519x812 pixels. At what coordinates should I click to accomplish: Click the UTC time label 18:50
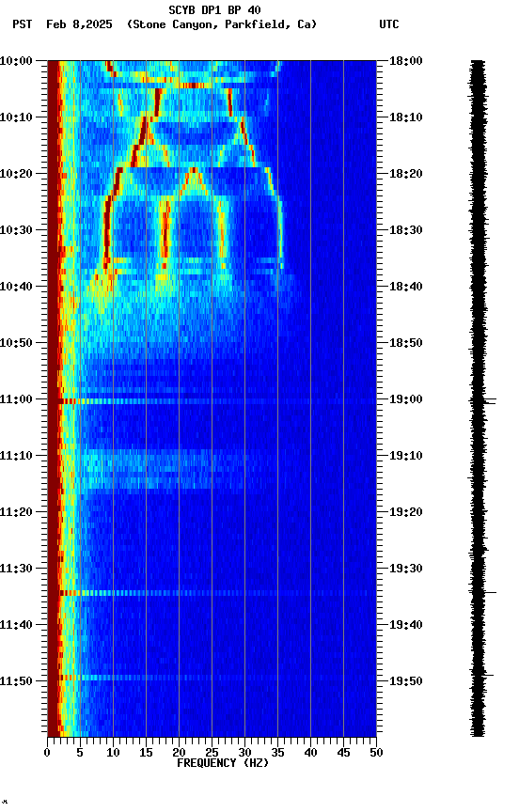pos(406,343)
